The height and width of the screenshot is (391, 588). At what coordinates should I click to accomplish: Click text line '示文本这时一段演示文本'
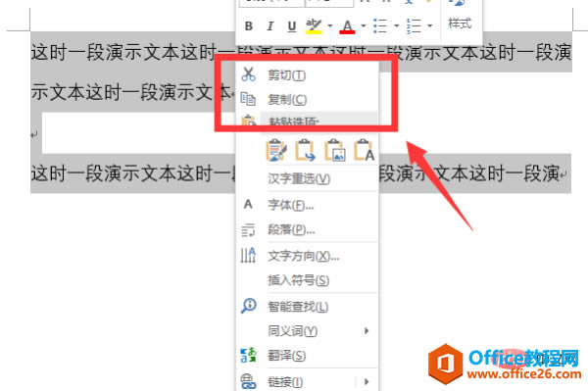pyautogui.click(x=131, y=92)
